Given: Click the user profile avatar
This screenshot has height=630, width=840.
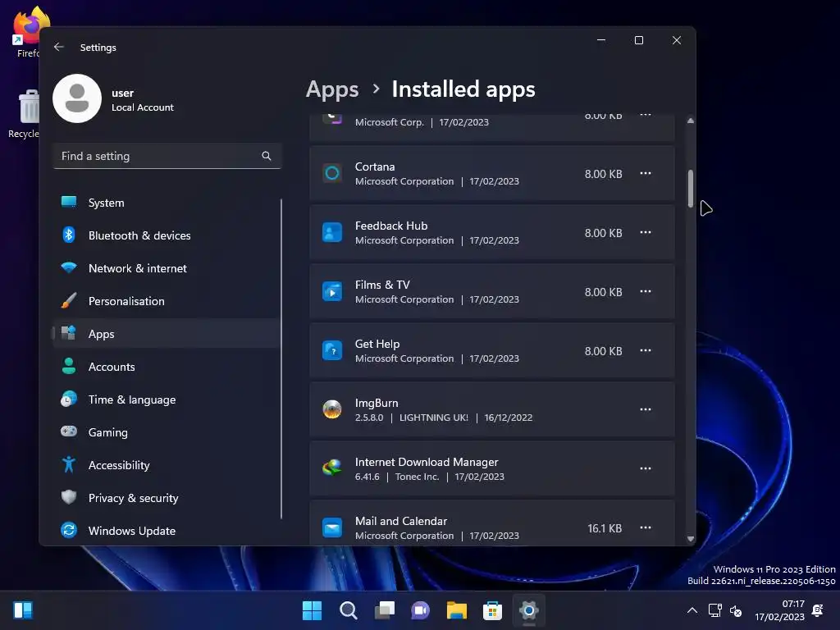Looking at the screenshot, I should (x=77, y=98).
